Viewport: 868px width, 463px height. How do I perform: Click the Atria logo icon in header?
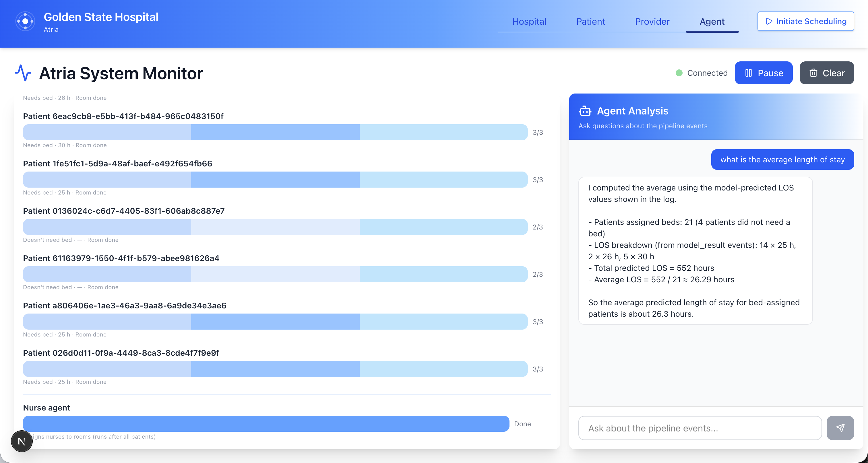[x=25, y=22]
